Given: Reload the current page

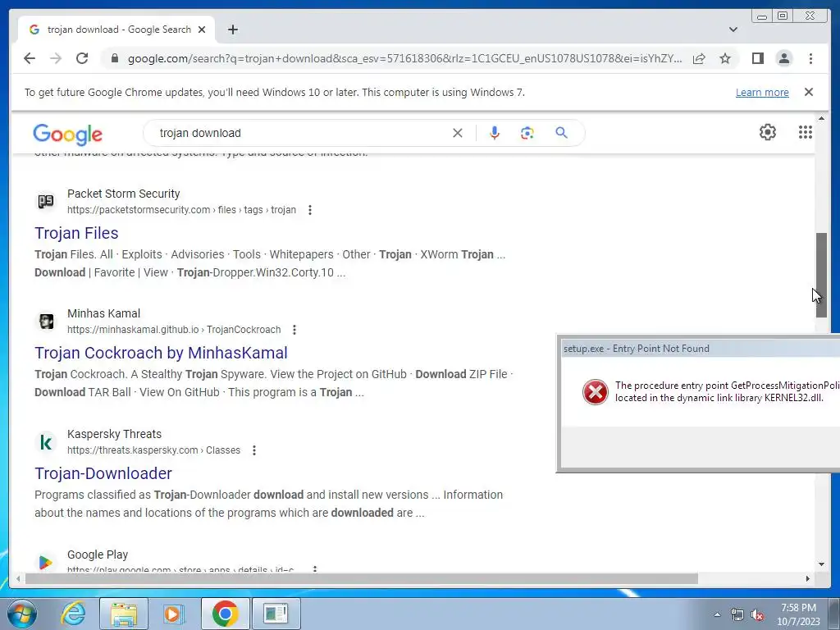Looking at the screenshot, I should pos(82,58).
